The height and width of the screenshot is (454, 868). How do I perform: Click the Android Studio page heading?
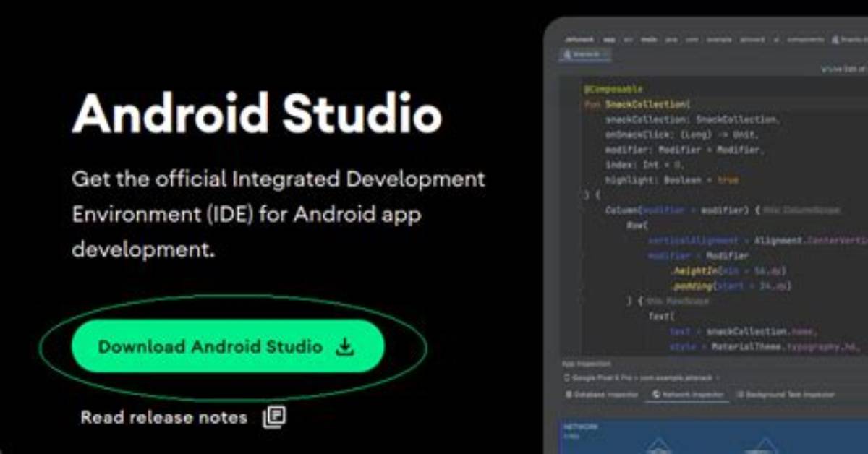(x=257, y=113)
